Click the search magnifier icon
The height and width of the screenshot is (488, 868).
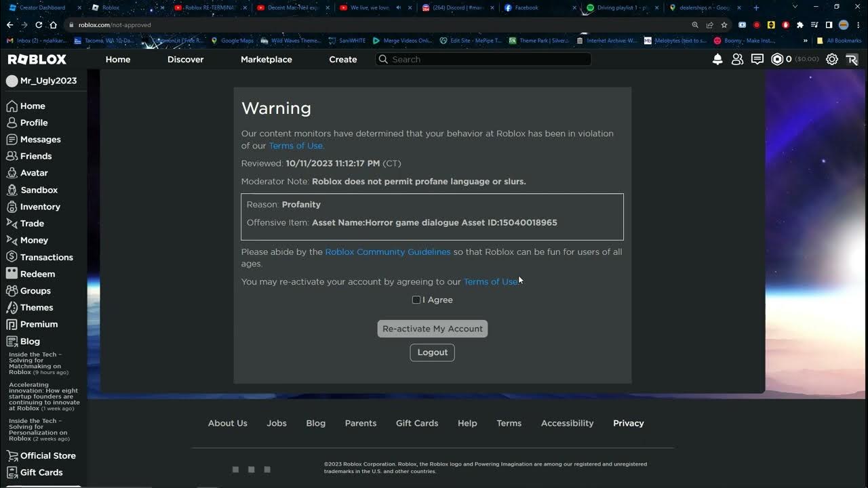coord(383,60)
